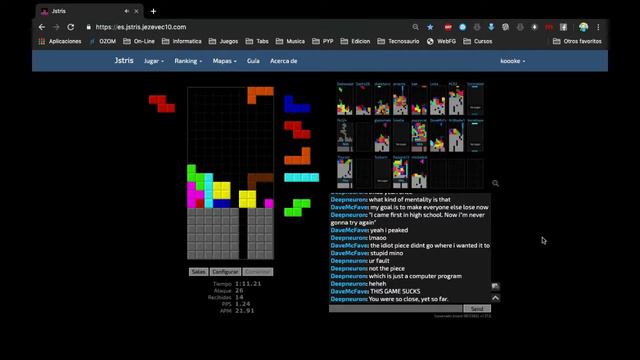Click Deepneuron's ur fault chat message

pos(360,261)
